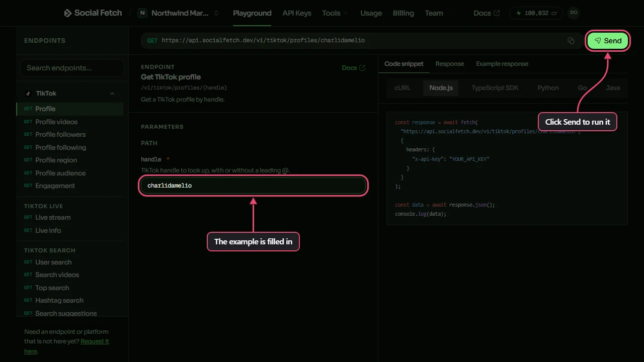The height and width of the screenshot is (362, 644).
Task: Pick the Profile audience endpoint
Action: tap(70, 173)
